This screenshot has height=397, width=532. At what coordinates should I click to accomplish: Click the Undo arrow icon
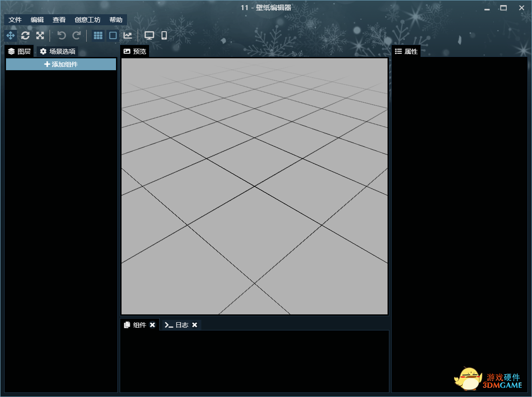point(61,35)
